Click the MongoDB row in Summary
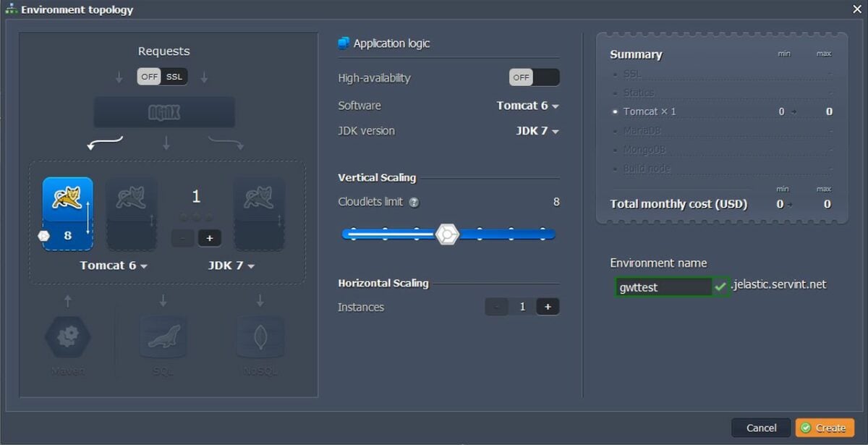Screen dimensions: 868x445 click(723, 150)
